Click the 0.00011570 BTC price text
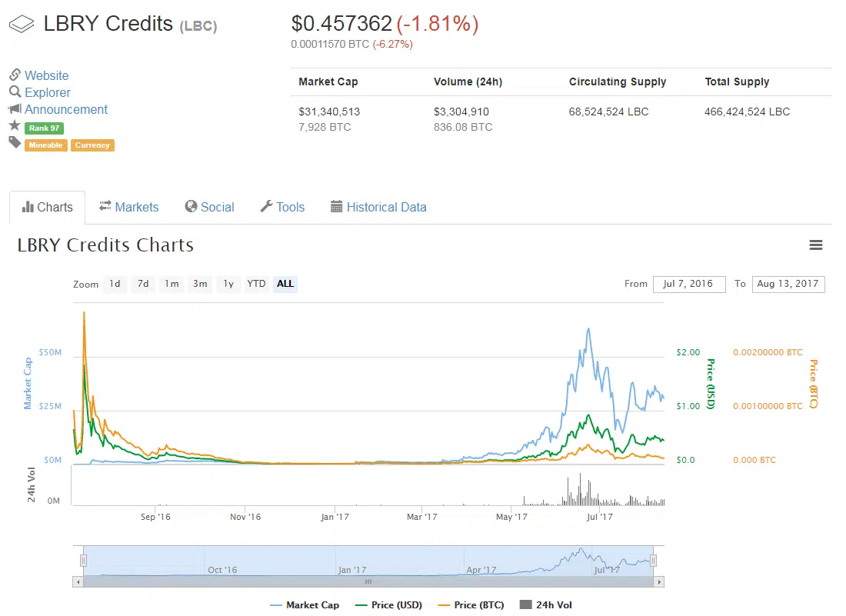The image size is (846, 616). [330, 45]
